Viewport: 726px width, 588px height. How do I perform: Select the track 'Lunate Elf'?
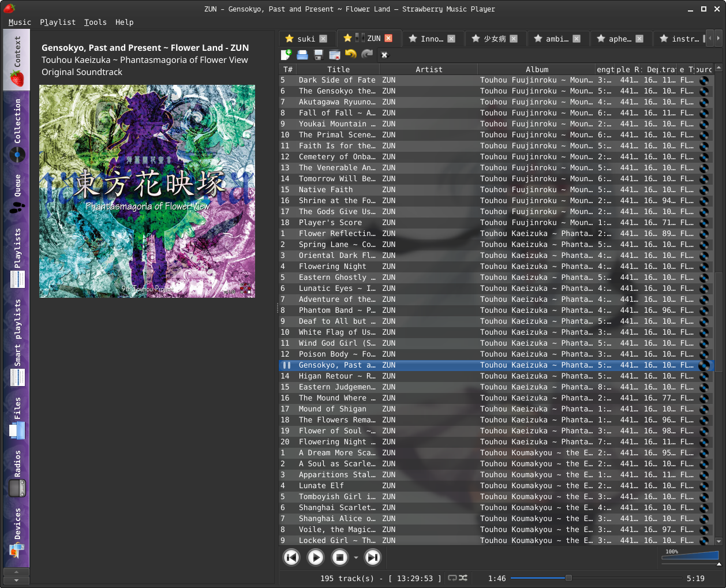coord(496,486)
